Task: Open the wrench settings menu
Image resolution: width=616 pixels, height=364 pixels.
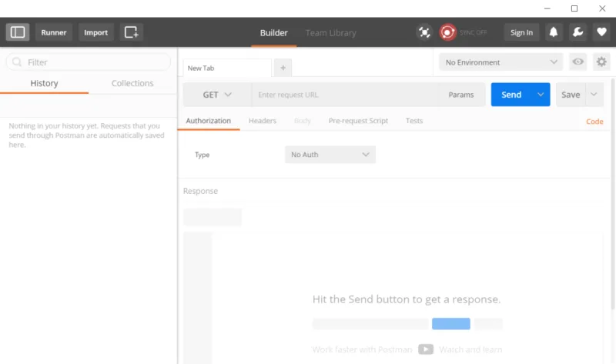Action: [x=577, y=32]
